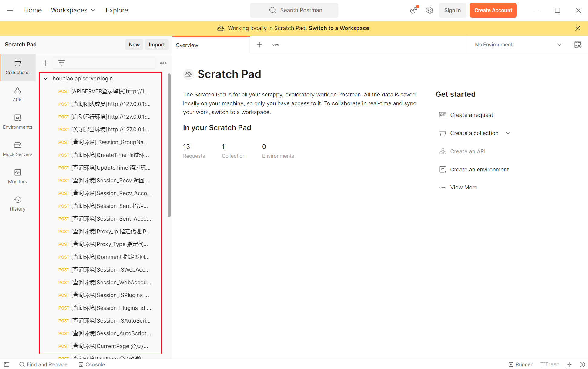Click the capture requests satellite icon
Viewport: 588px width, 369px height.
[x=414, y=10]
